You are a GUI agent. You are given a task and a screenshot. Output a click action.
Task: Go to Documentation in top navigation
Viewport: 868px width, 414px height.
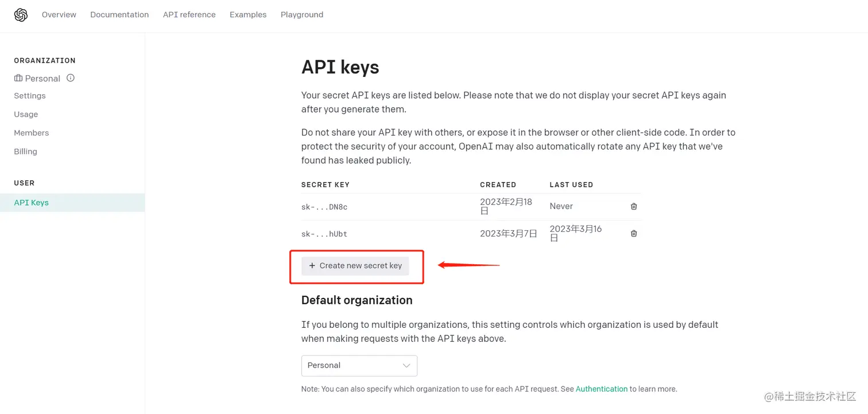pos(119,15)
